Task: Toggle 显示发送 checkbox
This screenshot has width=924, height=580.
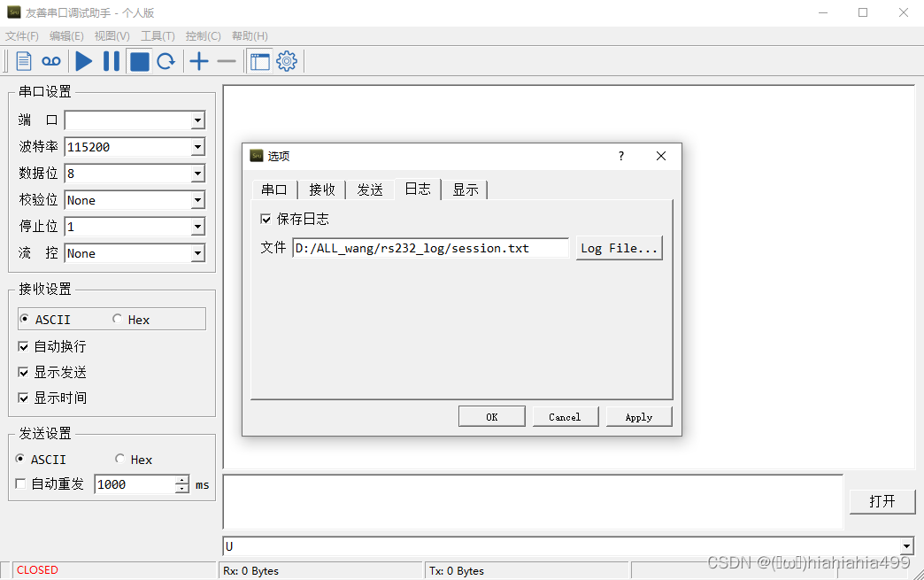Action: [24, 373]
